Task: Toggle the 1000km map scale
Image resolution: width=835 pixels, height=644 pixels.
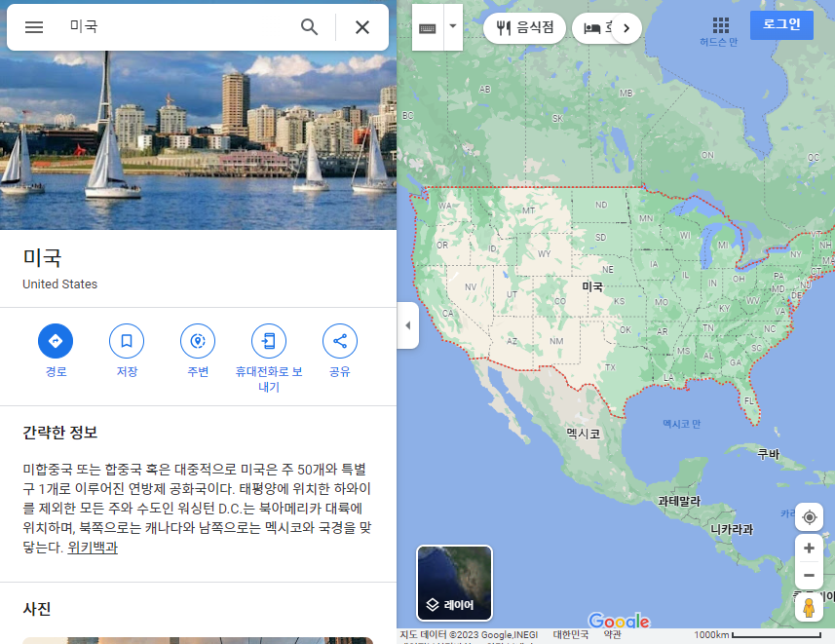Action: coord(757,634)
